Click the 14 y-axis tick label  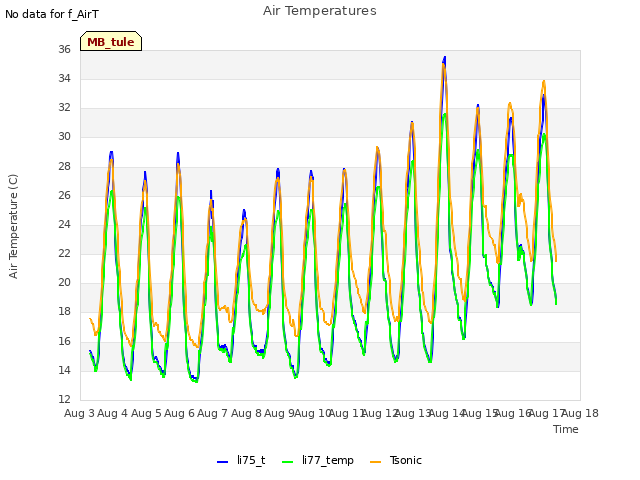[64, 371]
